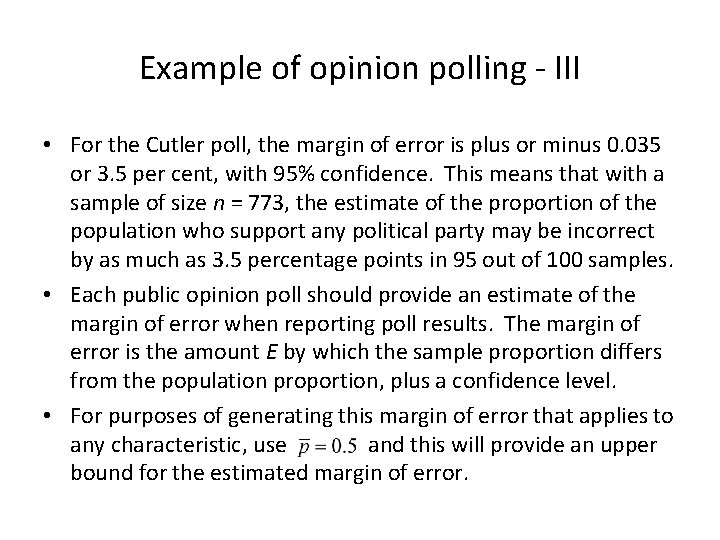Click the slide title "Example of opinion polling - III"

point(360,69)
